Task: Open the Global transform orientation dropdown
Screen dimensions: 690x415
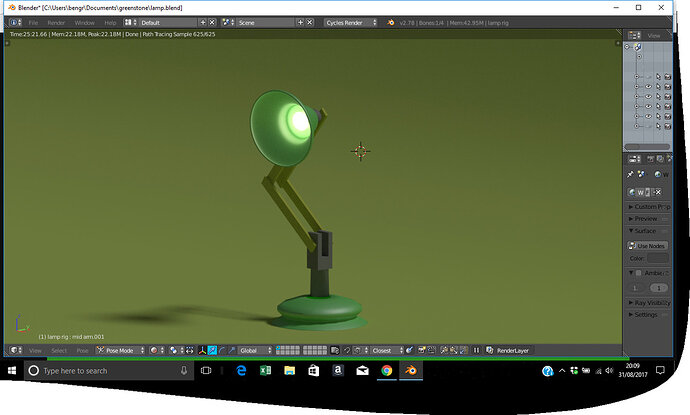Action: tap(256, 350)
